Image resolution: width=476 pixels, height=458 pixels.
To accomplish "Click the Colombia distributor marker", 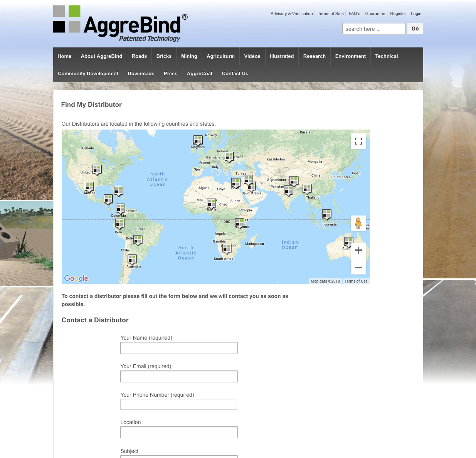I will (x=121, y=209).
